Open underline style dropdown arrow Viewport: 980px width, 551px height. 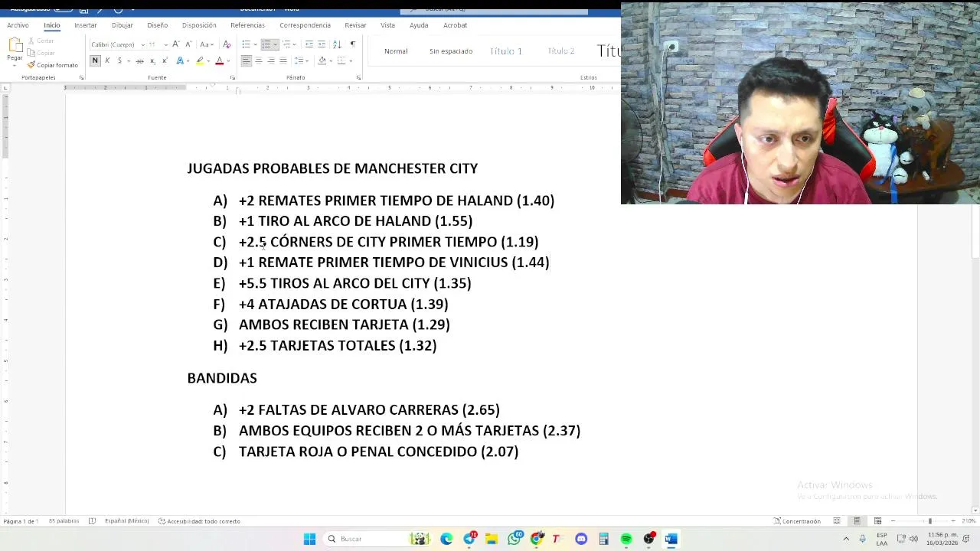coord(129,60)
